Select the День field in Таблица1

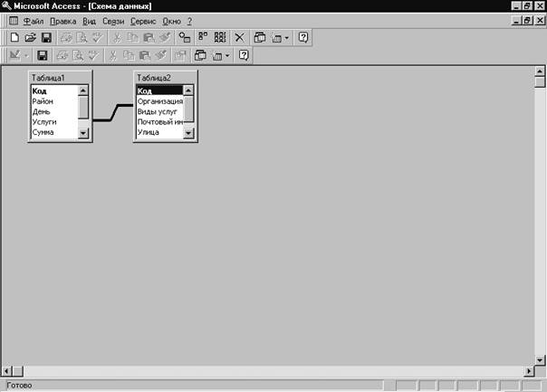[x=54, y=111]
